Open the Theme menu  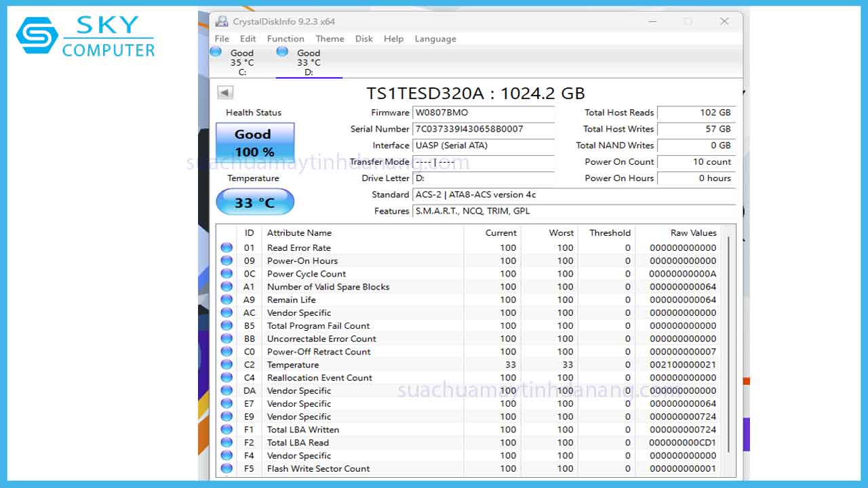click(x=330, y=39)
